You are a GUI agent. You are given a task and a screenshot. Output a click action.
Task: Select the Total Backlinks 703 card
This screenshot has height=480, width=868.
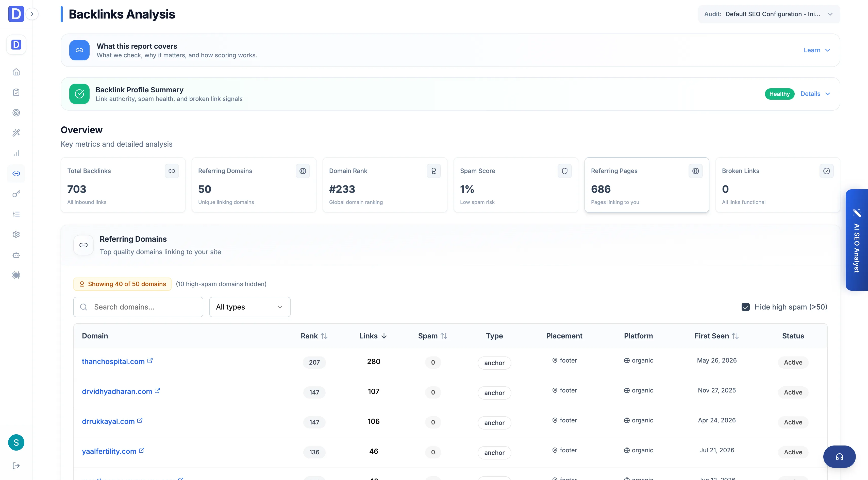(x=123, y=185)
